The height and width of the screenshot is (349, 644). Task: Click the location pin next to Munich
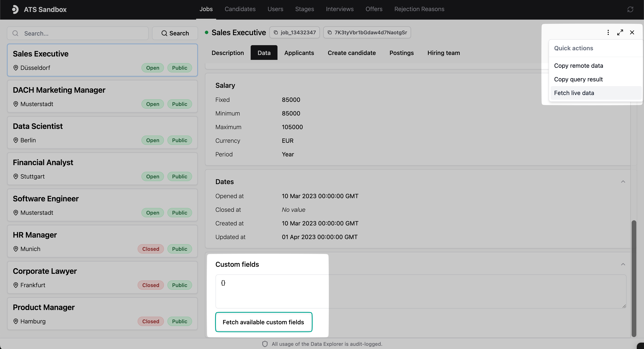pyautogui.click(x=16, y=249)
